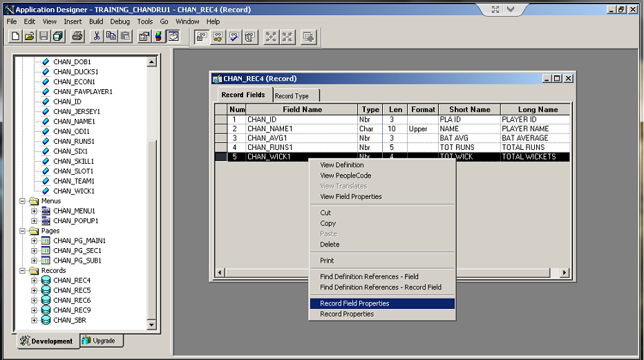
Task: Click the Copy toolbar icon
Action: coord(111,37)
